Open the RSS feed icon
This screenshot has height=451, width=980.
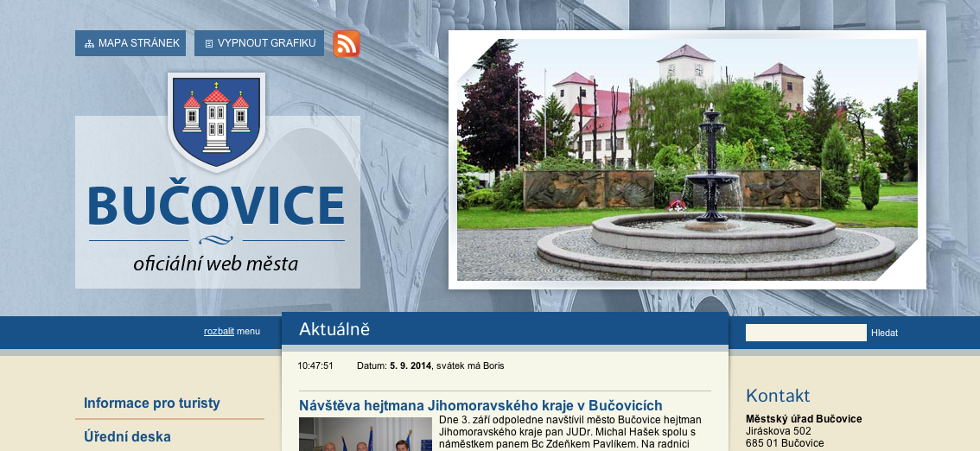pos(347,44)
